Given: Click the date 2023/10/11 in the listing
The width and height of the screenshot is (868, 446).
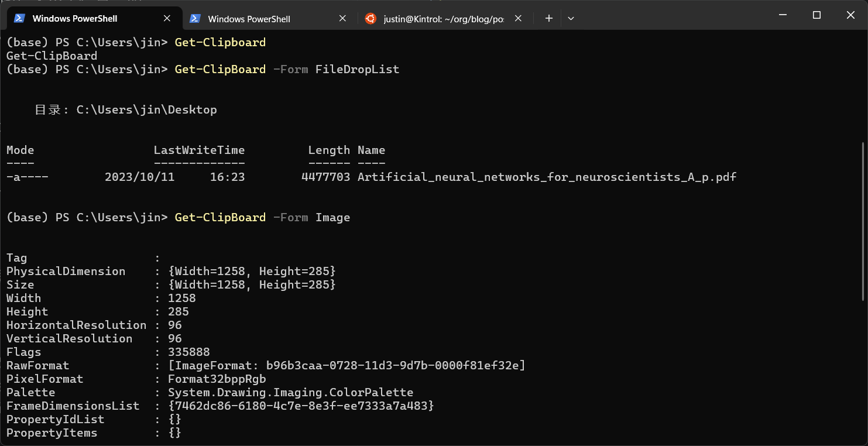Looking at the screenshot, I should tap(139, 177).
